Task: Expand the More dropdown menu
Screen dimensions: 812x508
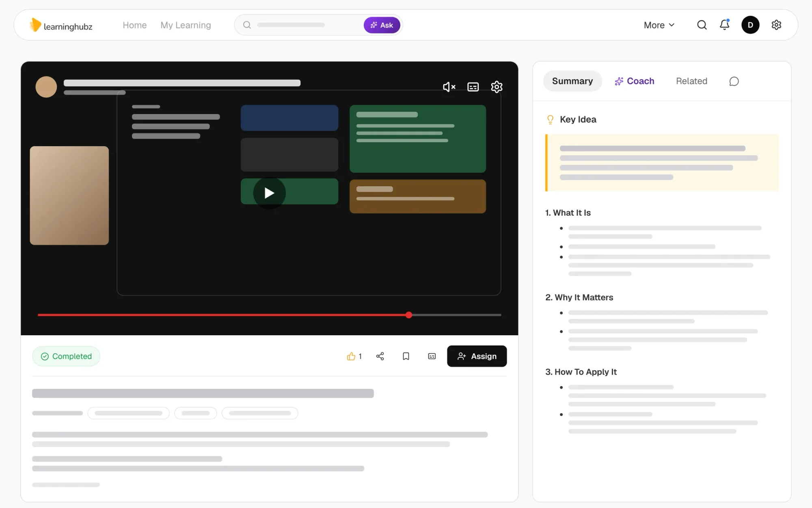Action: [659, 25]
